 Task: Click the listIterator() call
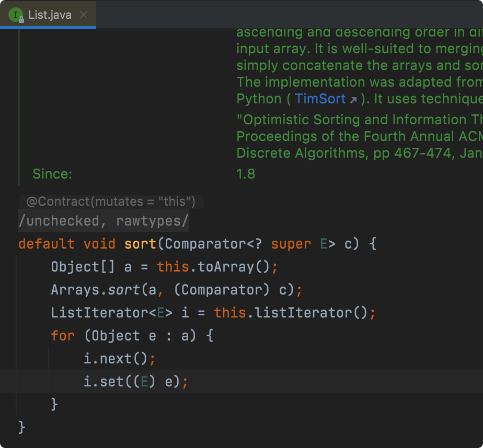(311, 313)
